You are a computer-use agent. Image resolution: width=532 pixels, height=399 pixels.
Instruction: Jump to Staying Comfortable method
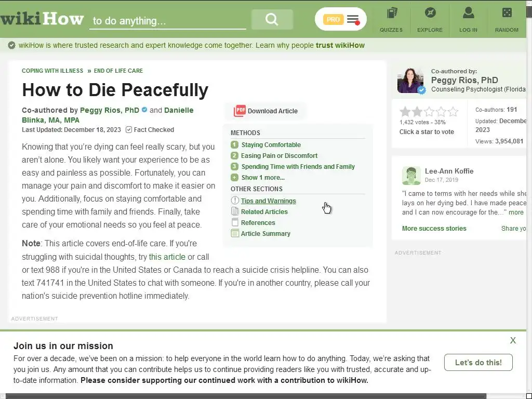271,145
